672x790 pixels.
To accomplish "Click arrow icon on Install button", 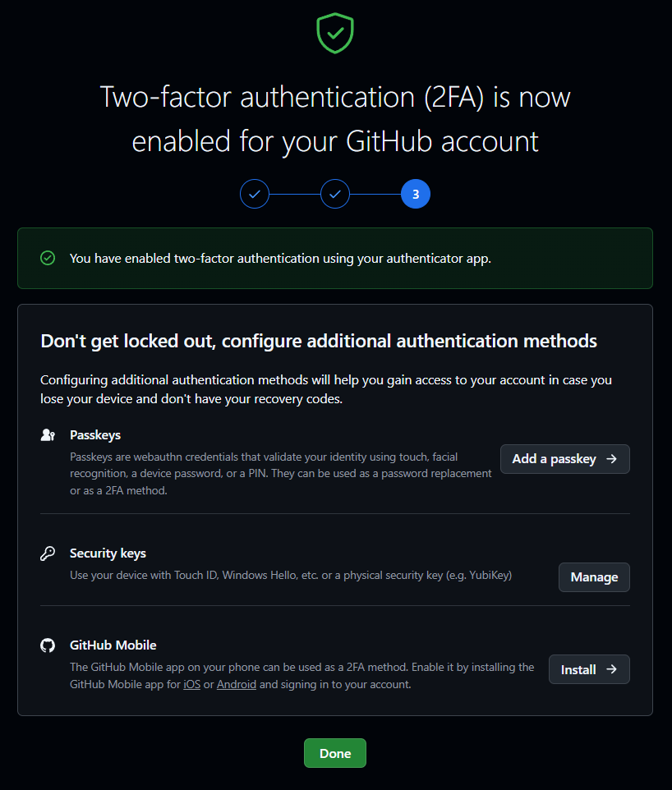I will [x=611, y=669].
